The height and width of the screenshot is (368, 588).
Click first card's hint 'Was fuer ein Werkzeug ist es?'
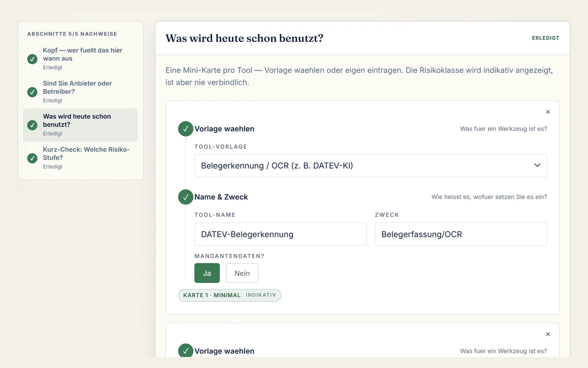pos(503,129)
